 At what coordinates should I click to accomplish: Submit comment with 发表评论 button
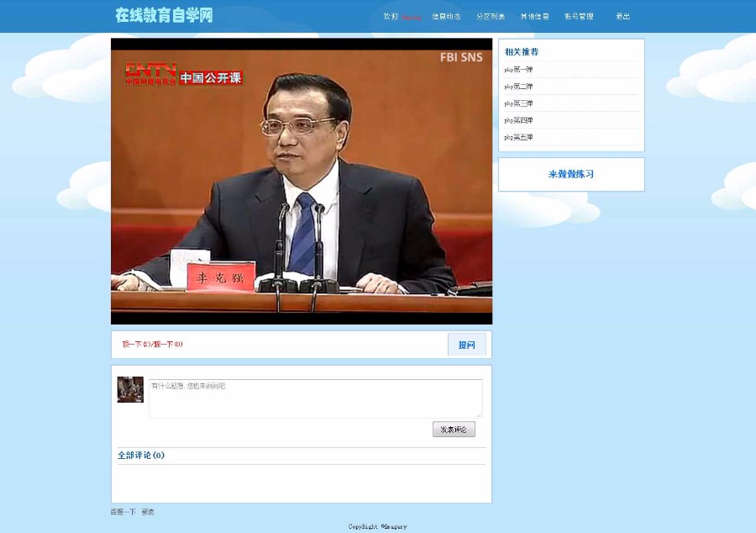[454, 430]
